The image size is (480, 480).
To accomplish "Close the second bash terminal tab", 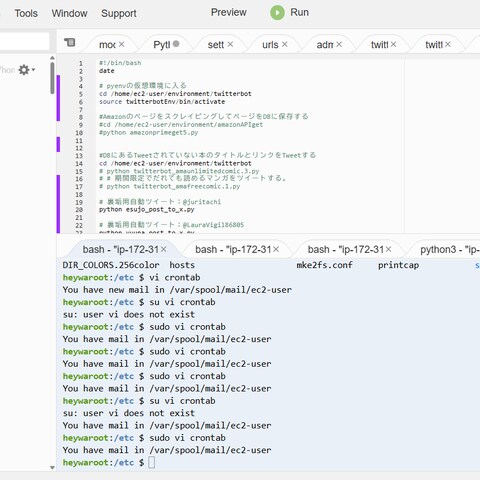I will pyautogui.click(x=276, y=249).
